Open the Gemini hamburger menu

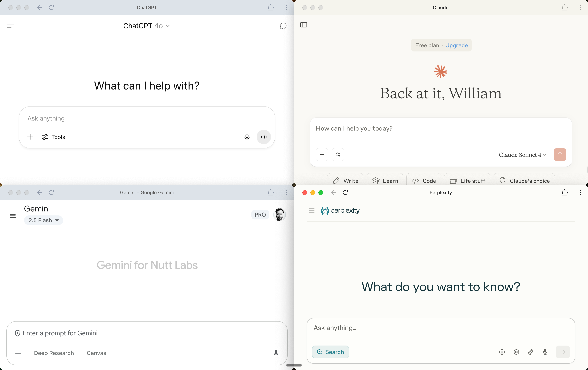pyautogui.click(x=13, y=216)
